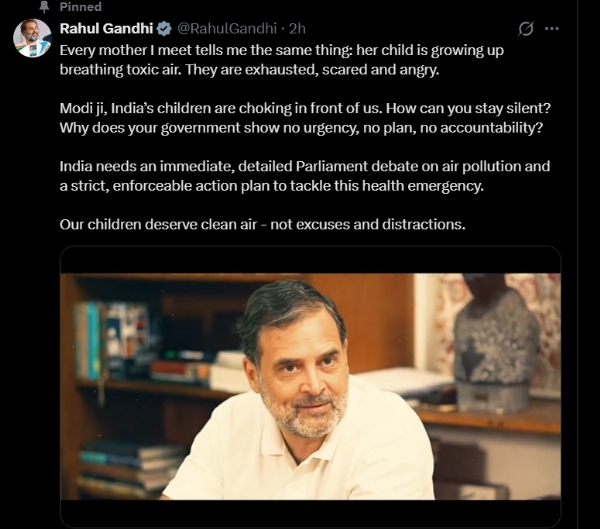The height and width of the screenshot is (529, 600).
Task: Click the Pinned label text
Action: click(80, 8)
